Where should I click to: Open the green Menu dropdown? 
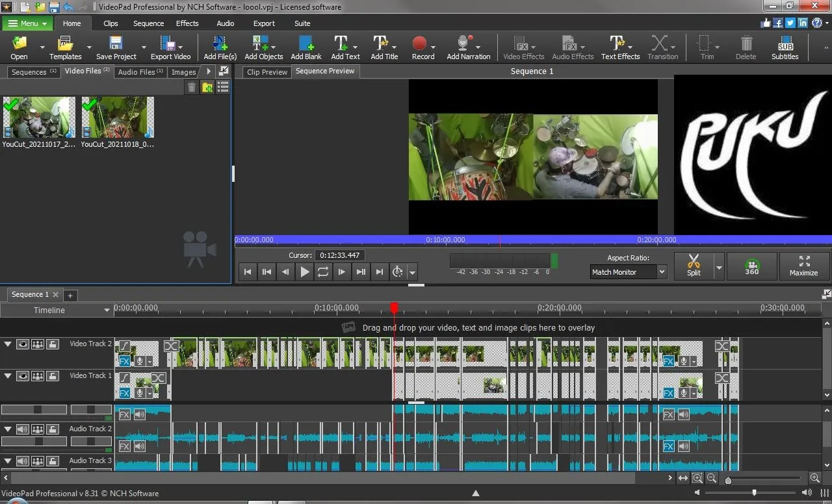coord(27,23)
